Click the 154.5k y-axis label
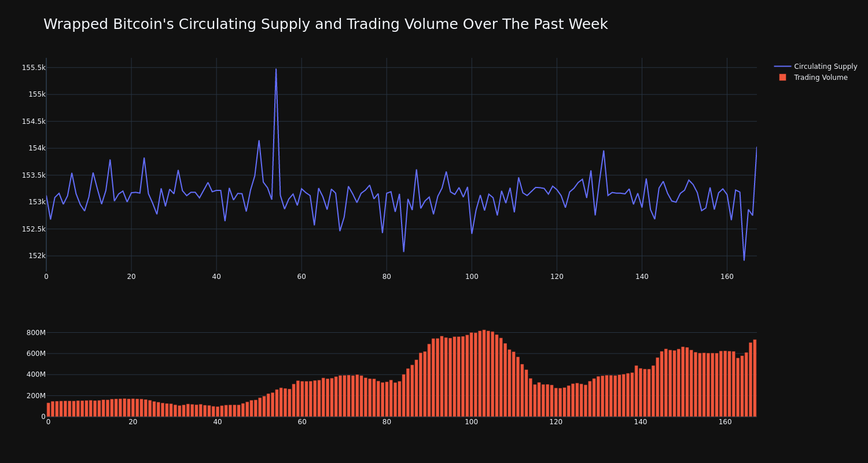The width and height of the screenshot is (868, 463). 34,122
